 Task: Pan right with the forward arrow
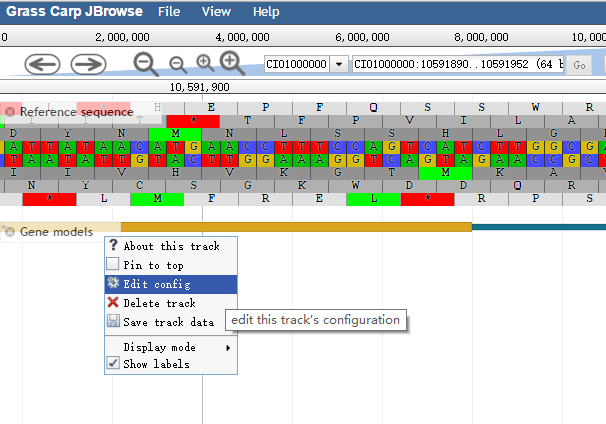click(x=88, y=64)
